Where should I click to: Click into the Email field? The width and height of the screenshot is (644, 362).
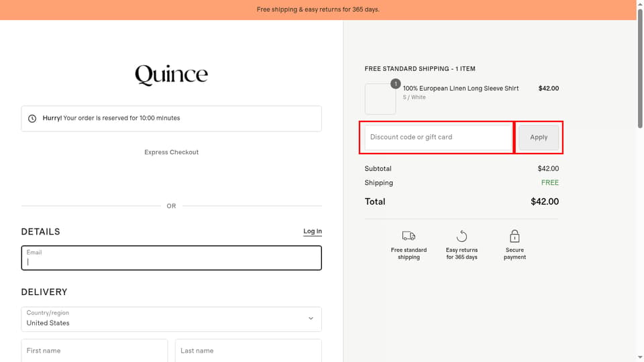pyautogui.click(x=171, y=257)
